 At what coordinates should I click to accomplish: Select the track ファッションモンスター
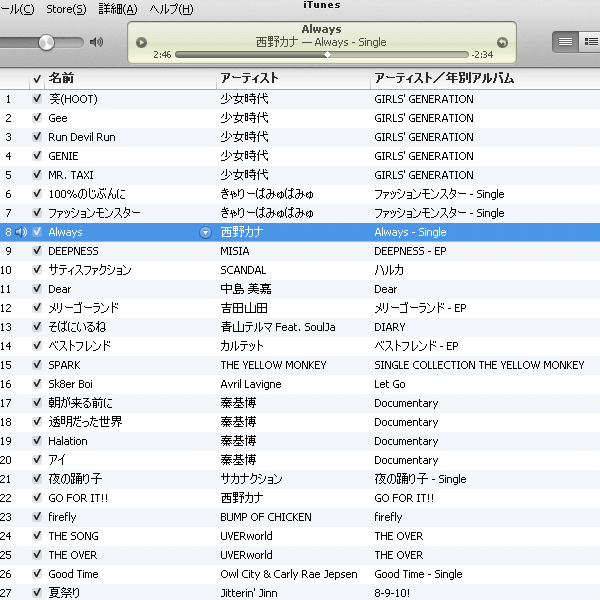pos(94,213)
